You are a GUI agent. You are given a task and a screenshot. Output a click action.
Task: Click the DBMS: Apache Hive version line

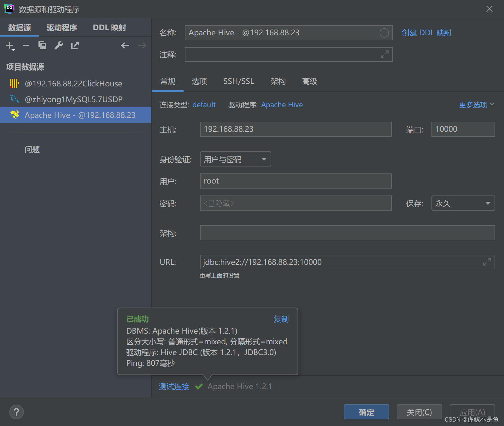pyautogui.click(x=182, y=331)
